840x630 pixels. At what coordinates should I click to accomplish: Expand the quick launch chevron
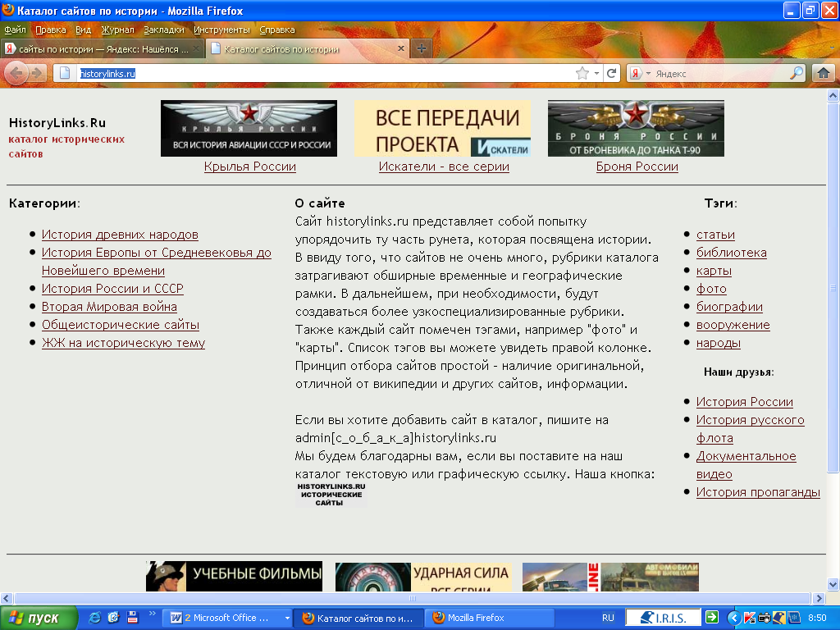[152, 614]
